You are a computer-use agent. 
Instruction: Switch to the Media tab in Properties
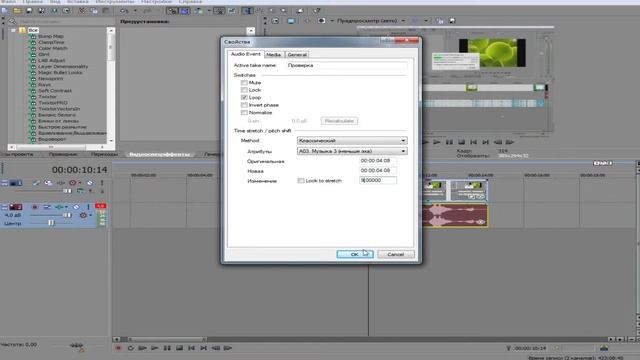[x=273, y=55]
